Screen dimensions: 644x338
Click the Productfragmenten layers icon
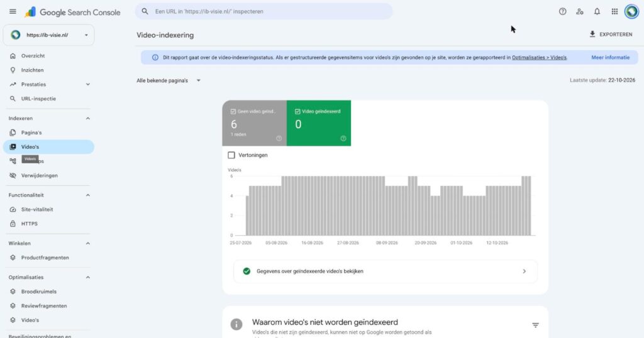click(13, 258)
